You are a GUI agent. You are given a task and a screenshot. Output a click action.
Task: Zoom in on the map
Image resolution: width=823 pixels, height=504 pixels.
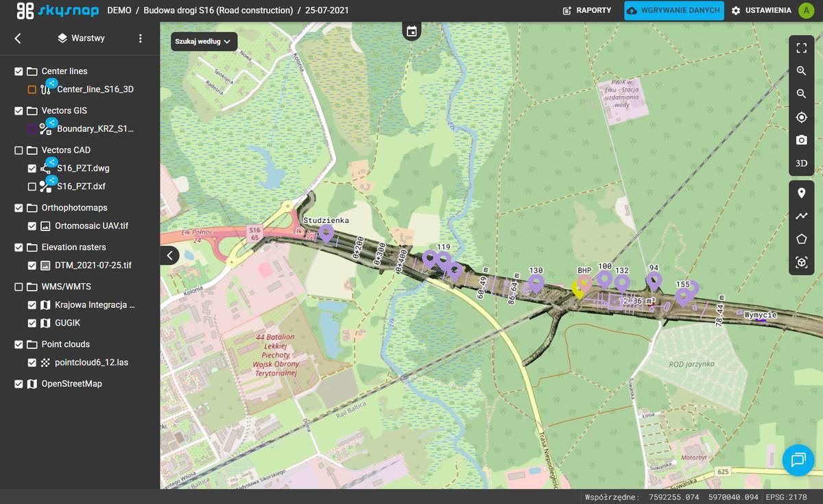801,71
